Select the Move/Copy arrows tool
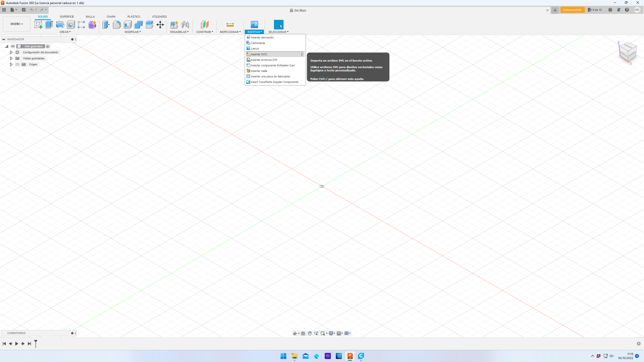The width and height of the screenshot is (644, 362). (160, 25)
